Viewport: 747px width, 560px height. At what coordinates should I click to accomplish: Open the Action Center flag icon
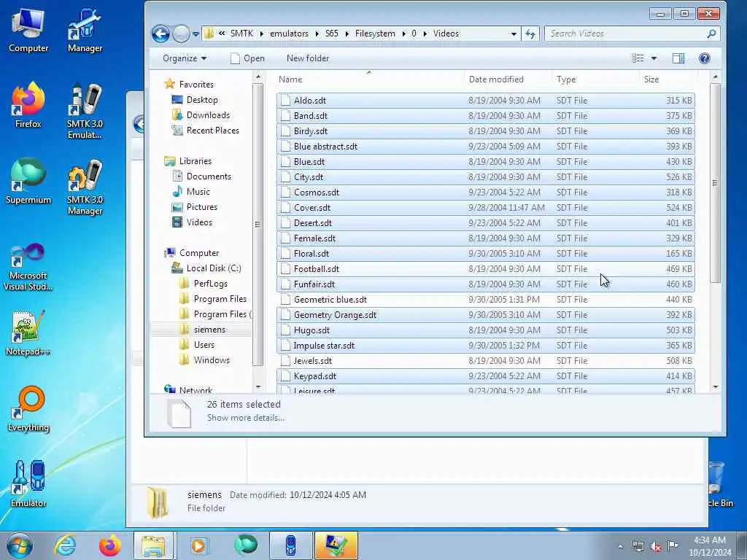(673, 546)
